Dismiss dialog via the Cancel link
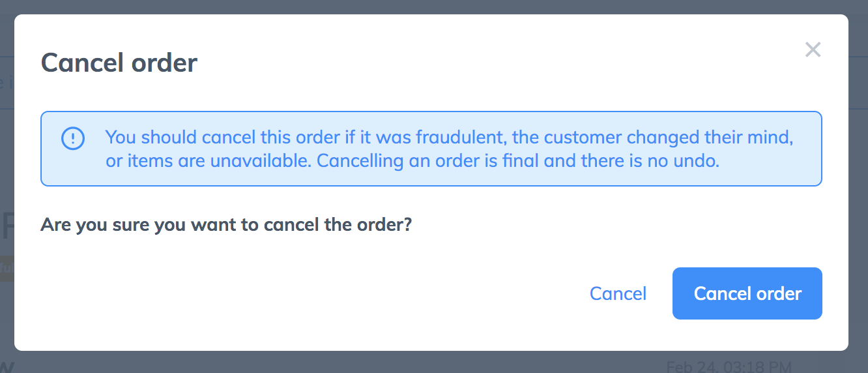This screenshot has width=868, height=373. point(618,293)
